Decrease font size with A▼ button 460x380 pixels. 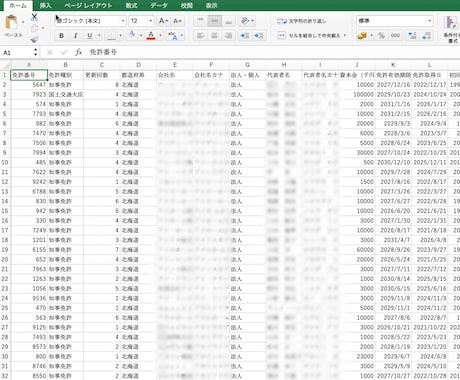click(x=178, y=21)
